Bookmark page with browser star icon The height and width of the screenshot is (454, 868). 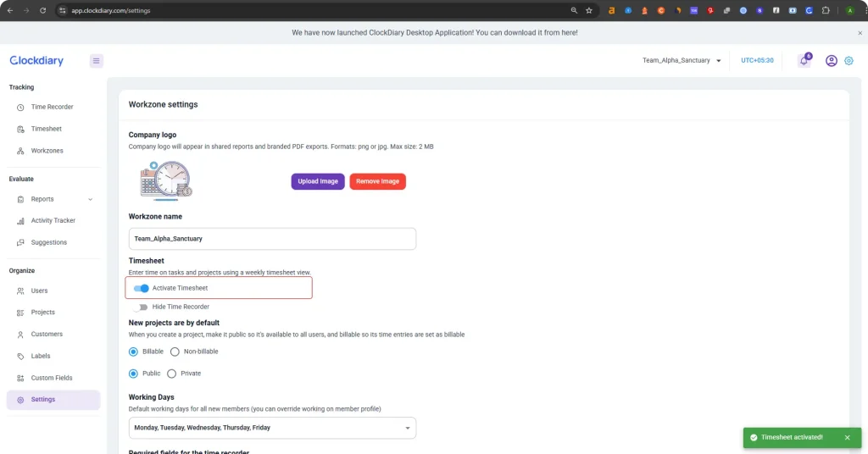[589, 10]
